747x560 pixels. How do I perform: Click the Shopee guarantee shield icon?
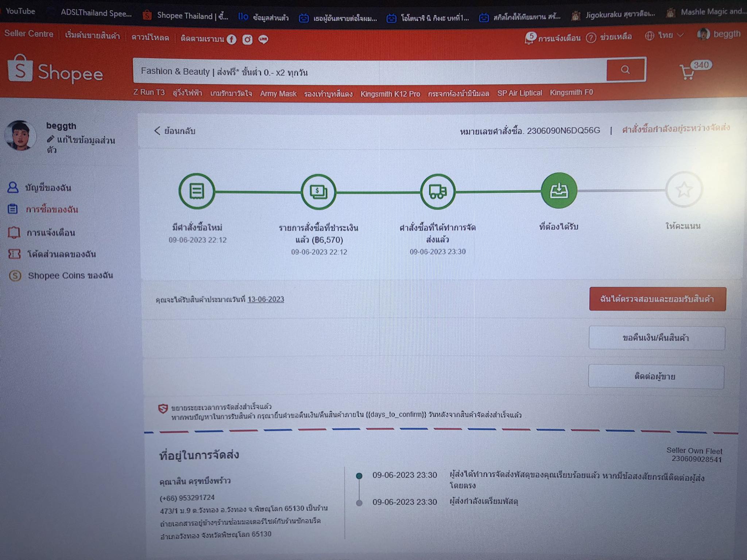point(163,409)
